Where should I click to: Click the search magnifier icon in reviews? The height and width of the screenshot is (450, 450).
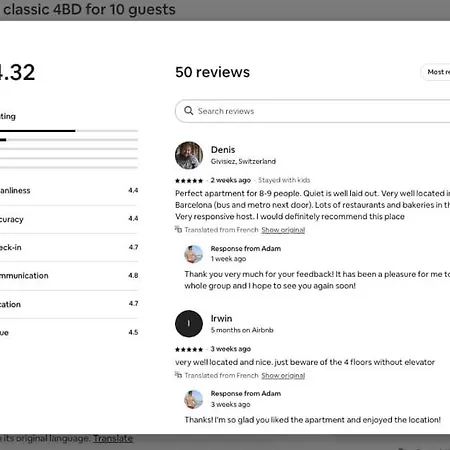tap(189, 111)
